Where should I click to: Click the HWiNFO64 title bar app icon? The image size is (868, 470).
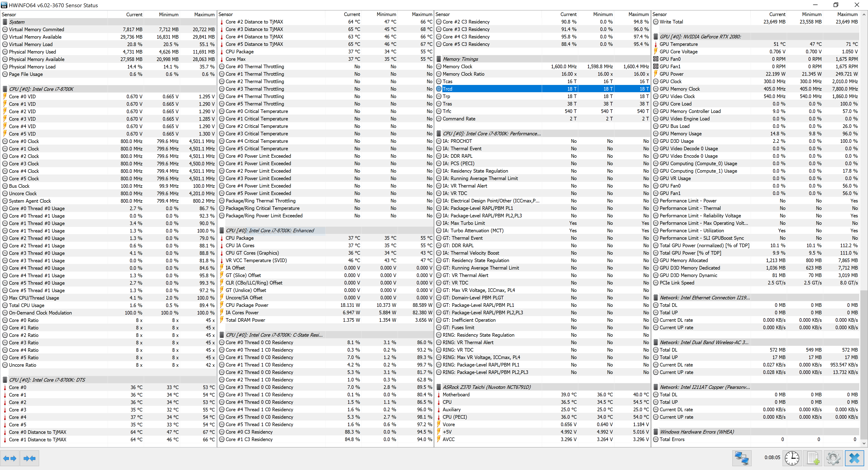pyautogui.click(x=4, y=5)
